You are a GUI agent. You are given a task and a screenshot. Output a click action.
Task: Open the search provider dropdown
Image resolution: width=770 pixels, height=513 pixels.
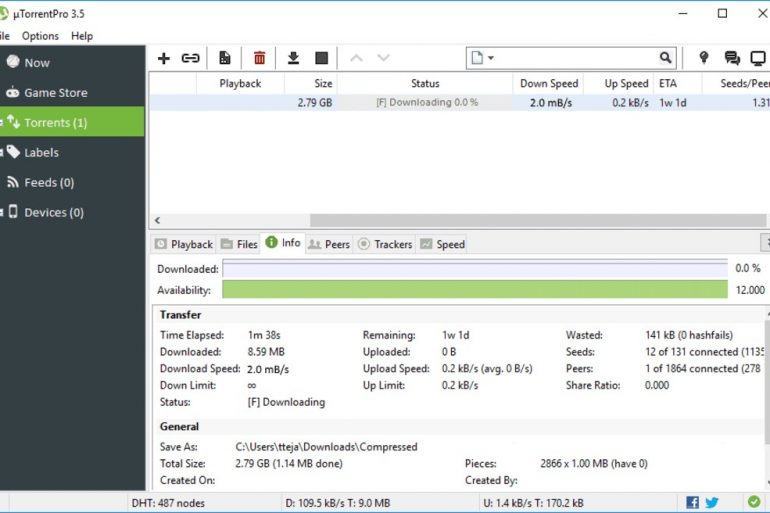483,58
